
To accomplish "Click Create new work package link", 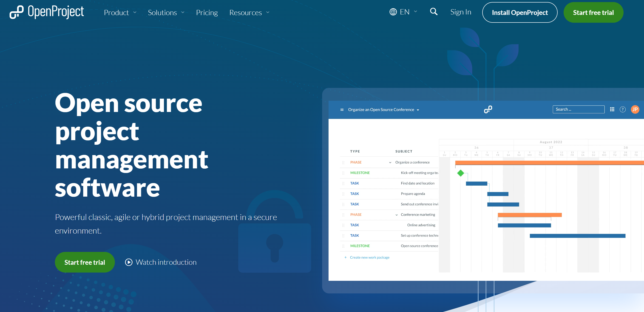I will coord(369,257).
